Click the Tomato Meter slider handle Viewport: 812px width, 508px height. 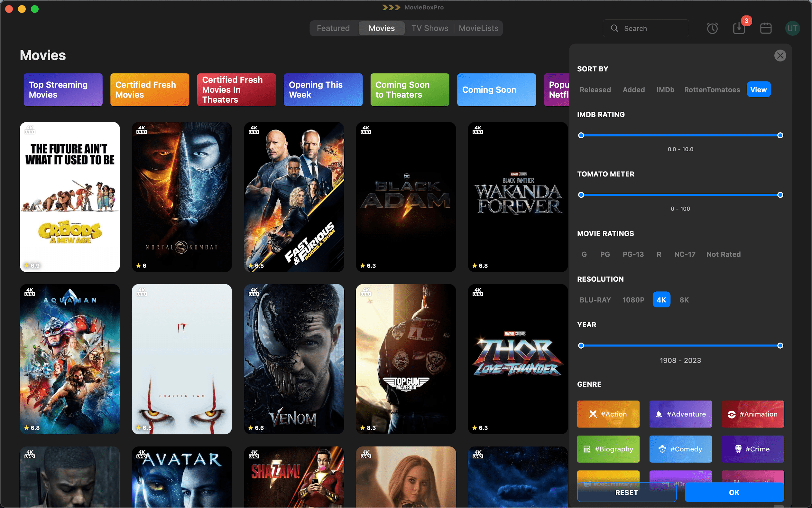[x=581, y=194]
